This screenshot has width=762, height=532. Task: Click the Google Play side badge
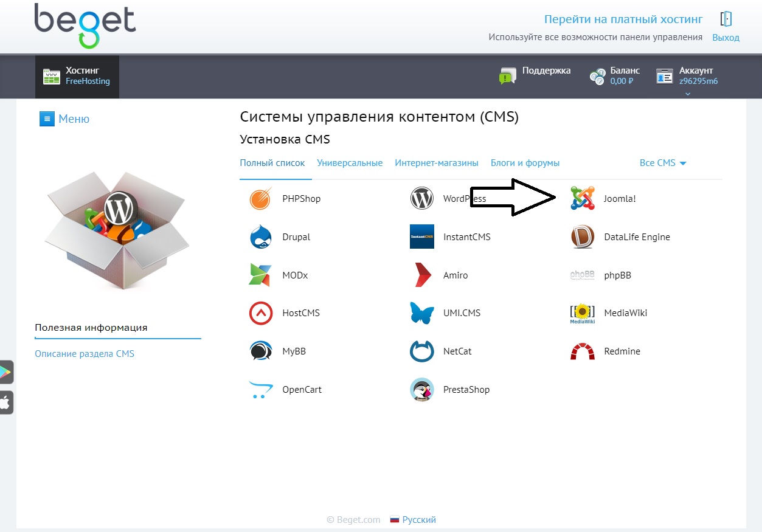(x=5, y=372)
